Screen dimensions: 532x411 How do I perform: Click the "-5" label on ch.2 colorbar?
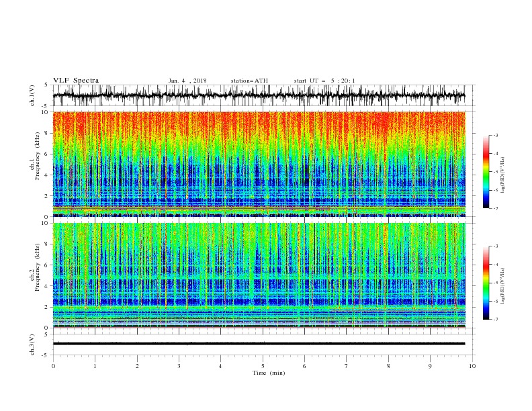click(496, 283)
